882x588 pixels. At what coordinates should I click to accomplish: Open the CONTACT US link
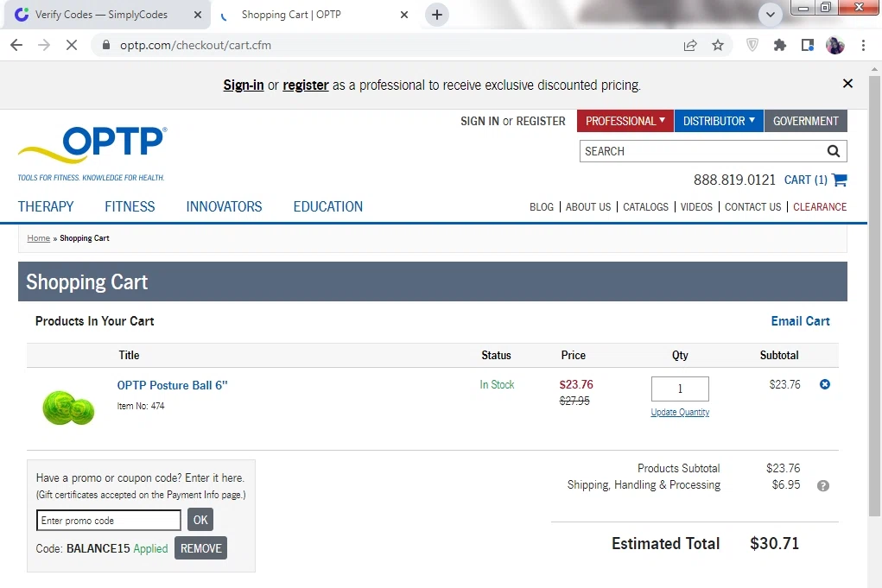click(x=752, y=207)
